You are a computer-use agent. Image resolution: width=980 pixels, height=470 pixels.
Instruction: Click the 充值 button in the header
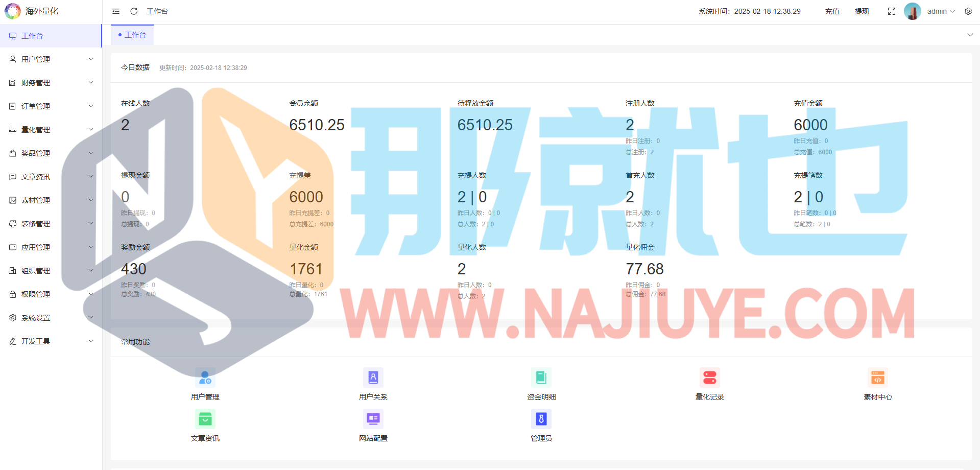click(832, 11)
